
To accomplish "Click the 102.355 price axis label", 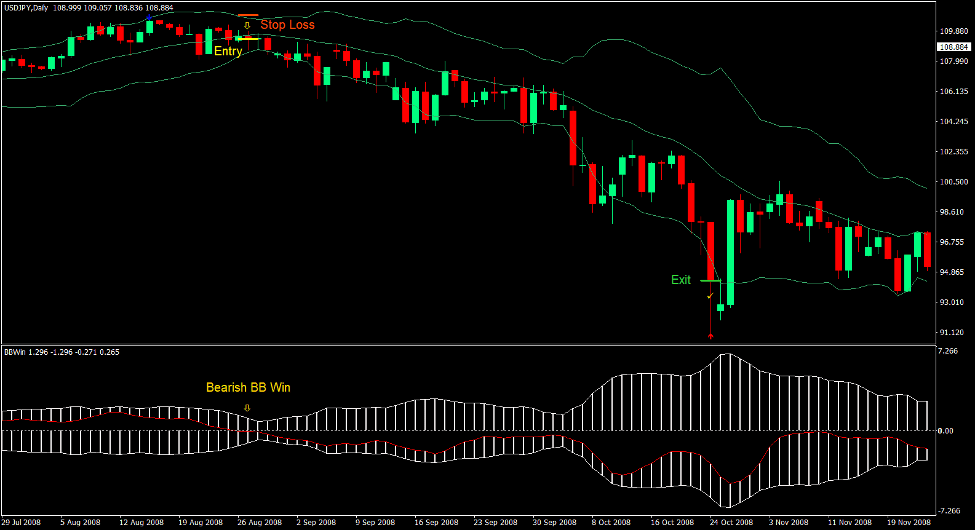I will pos(953,152).
